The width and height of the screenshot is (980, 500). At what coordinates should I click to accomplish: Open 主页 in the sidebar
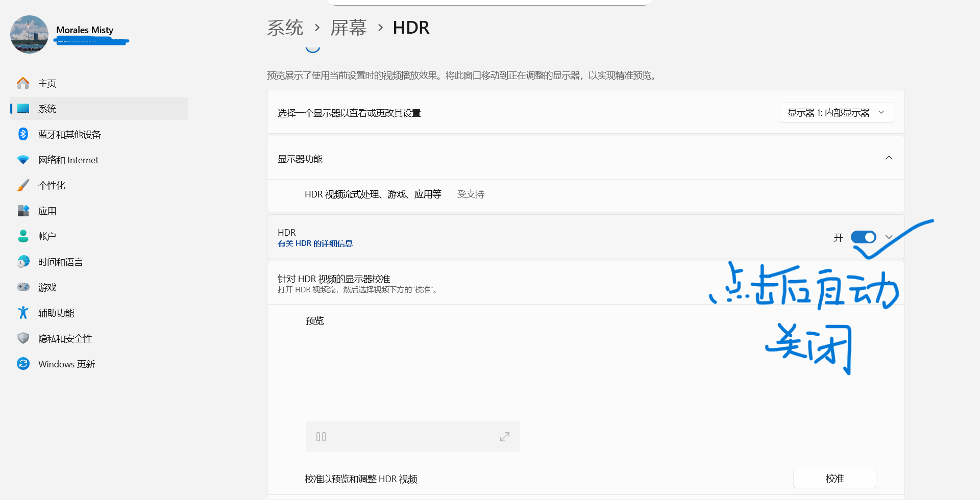(100, 83)
